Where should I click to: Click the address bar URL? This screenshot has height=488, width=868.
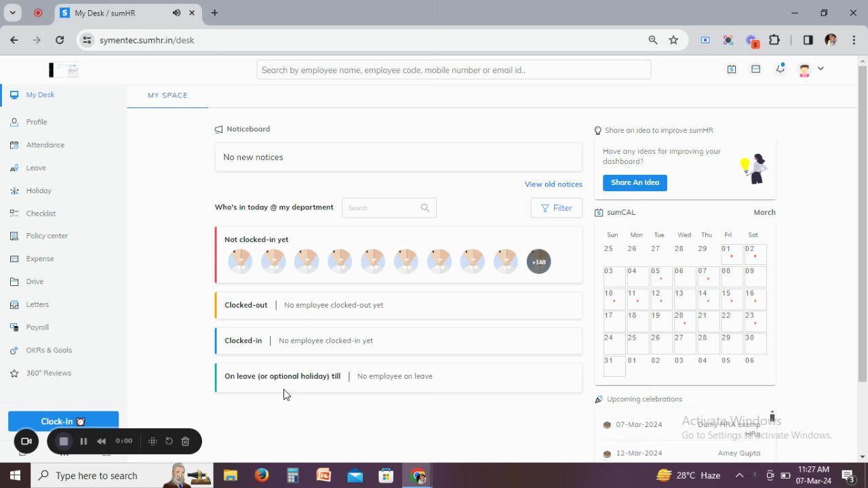[146, 40]
